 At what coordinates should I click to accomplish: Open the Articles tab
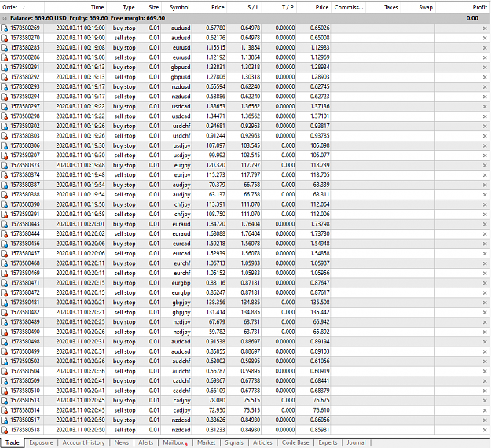pos(262,442)
